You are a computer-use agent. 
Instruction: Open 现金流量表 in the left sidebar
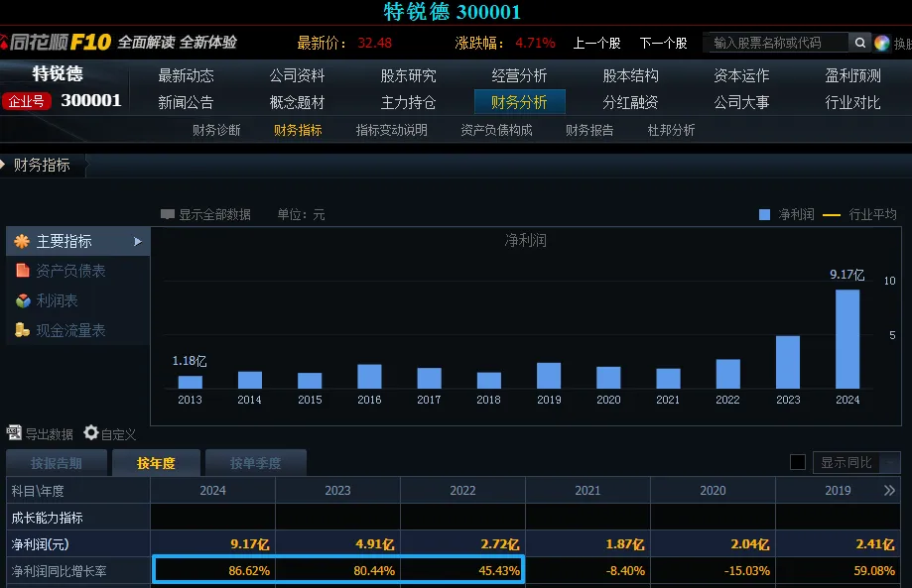(x=71, y=330)
